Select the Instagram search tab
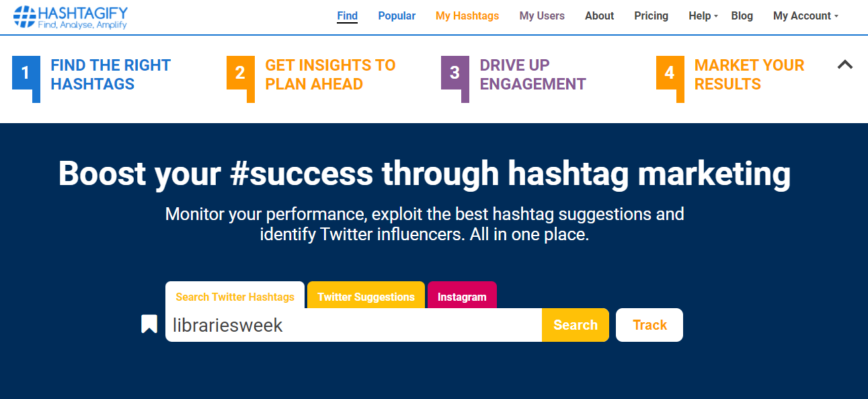Viewport: 868px width, 399px height. [x=462, y=297]
